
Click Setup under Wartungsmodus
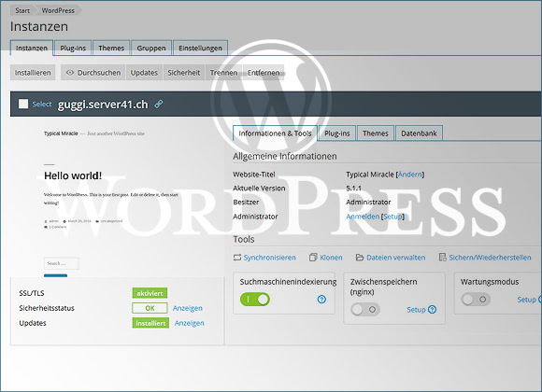click(x=526, y=300)
